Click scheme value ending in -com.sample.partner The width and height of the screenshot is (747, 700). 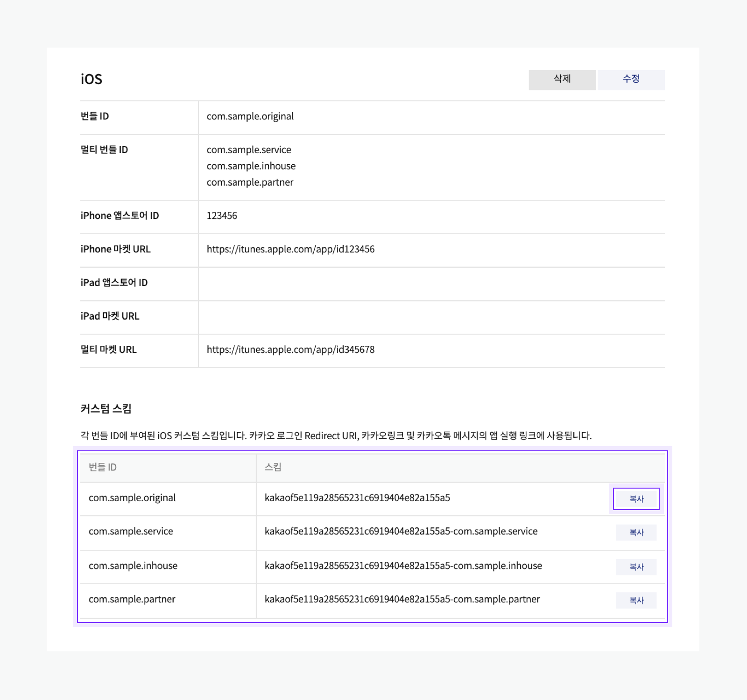(x=402, y=600)
